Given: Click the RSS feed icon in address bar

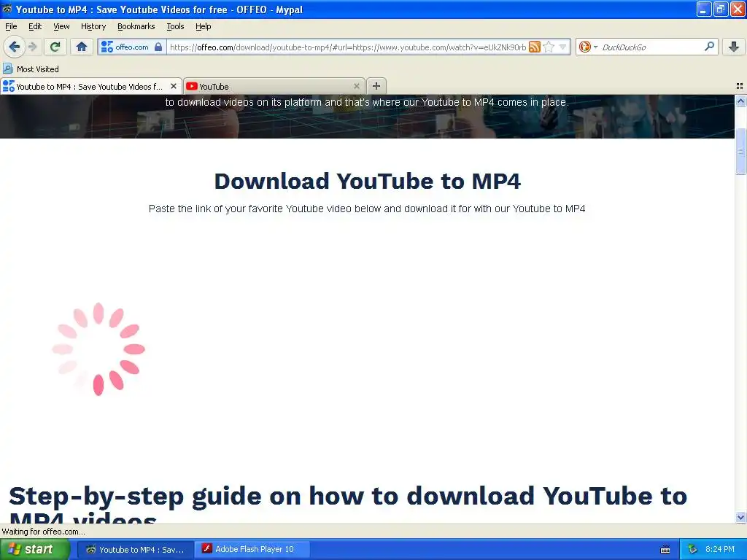Looking at the screenshot, I should click(535, 47).
